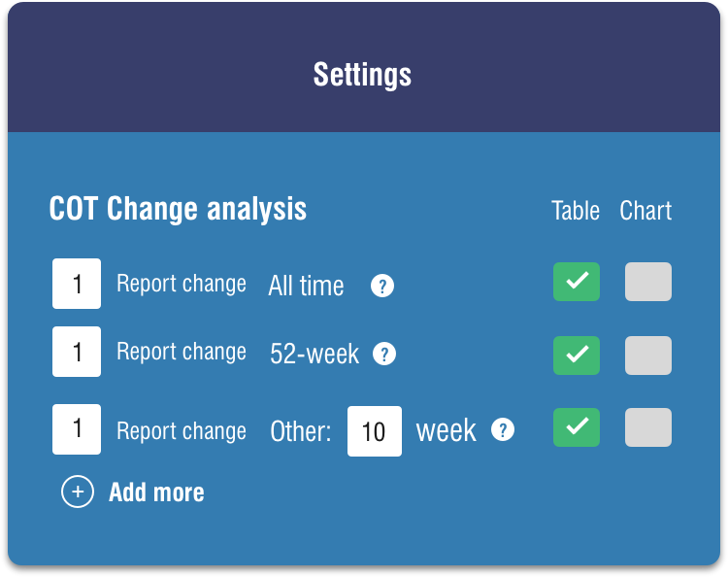The width and height of the screenshot is (728, 577).
Task: Open help icon beside the Other week field
Action: 503,429
